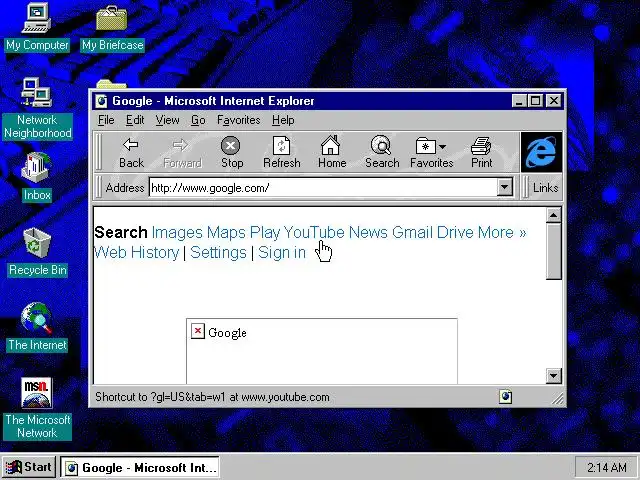Click the Sign in link

(x=282, y=253)
